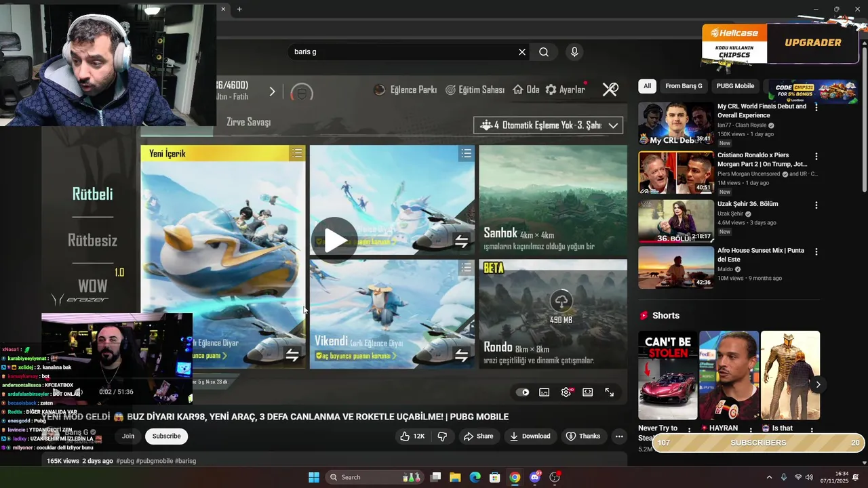This screenshot has width=868, height=488.
Task: Play the video with the center play button
Action: [x=334, y=240]
